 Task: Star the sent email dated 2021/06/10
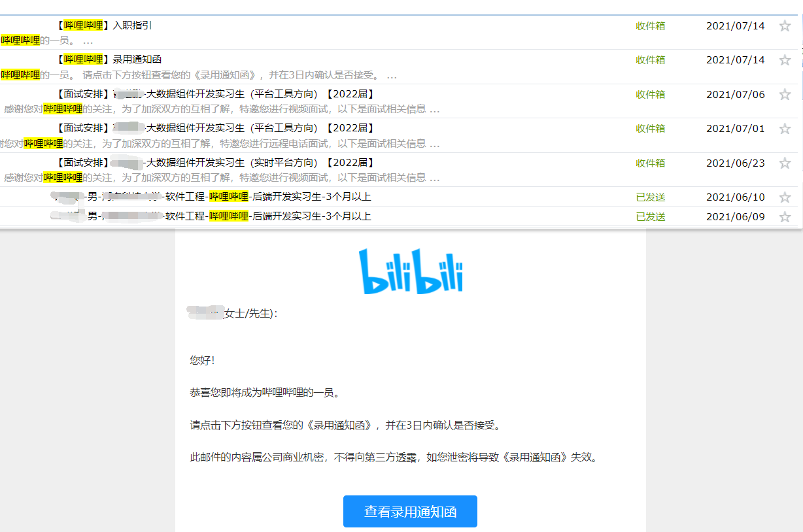click(785, 197)
